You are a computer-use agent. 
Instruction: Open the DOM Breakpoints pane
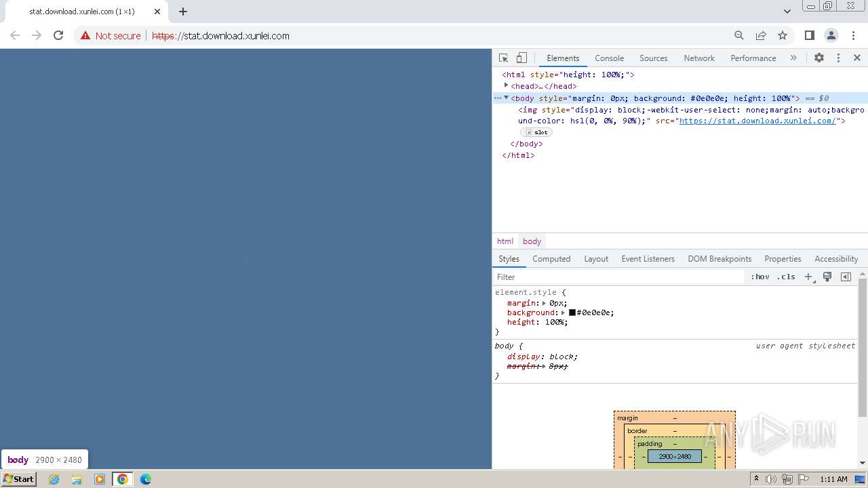pyautogui.click(x=719, y=259)
